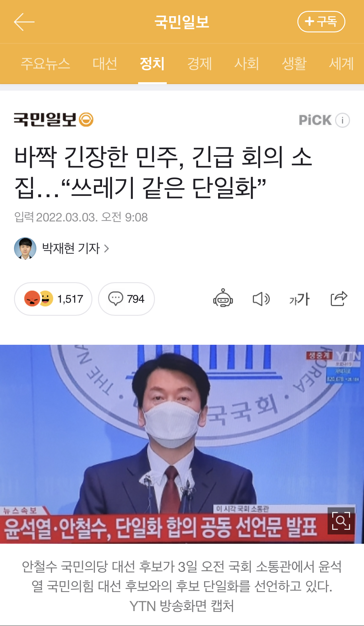
Task: Enlarge the photo with the magnifier icon
Action: coord(341,521)
